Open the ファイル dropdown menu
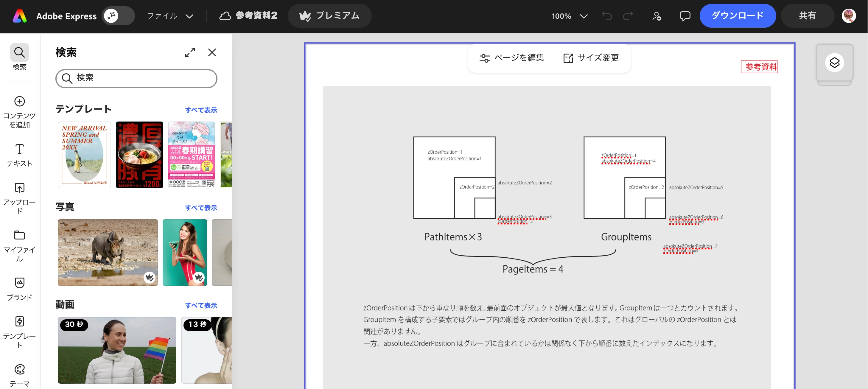Viewport: 868px width, 389px height. pos(170,16)
